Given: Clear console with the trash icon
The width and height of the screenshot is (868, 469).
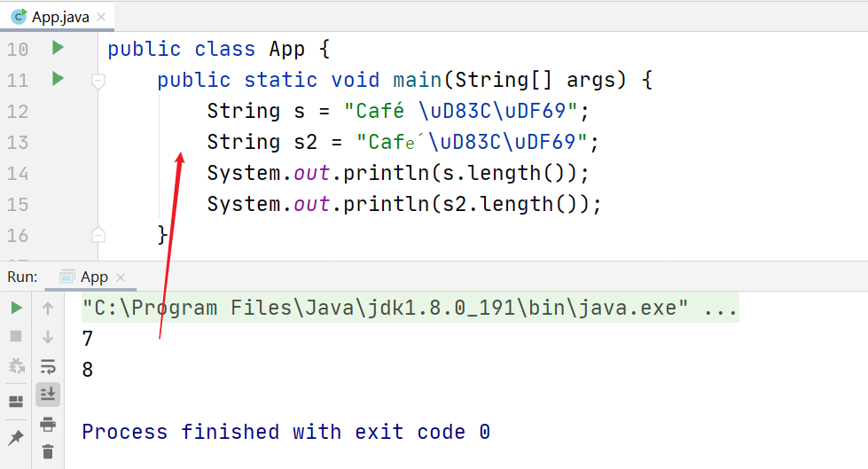Looking at the screenshot, I should (x=48, y=452).
